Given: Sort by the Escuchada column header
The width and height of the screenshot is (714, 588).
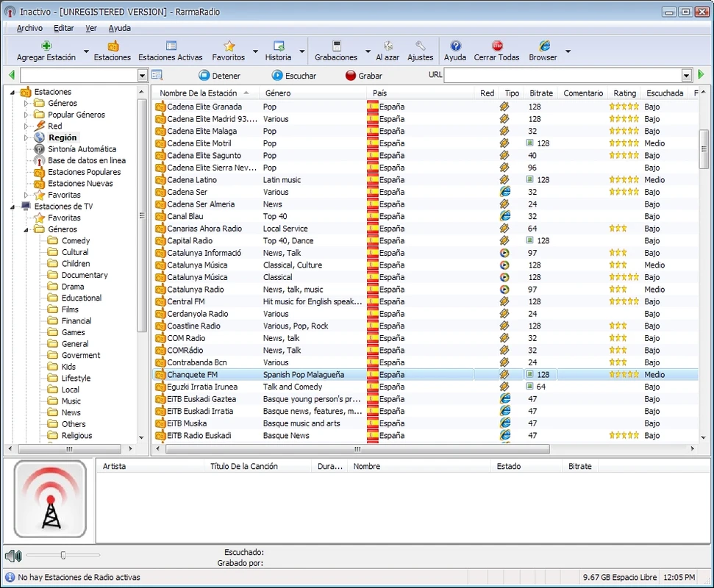Looking at the screenshot, I should pos(665,93).
